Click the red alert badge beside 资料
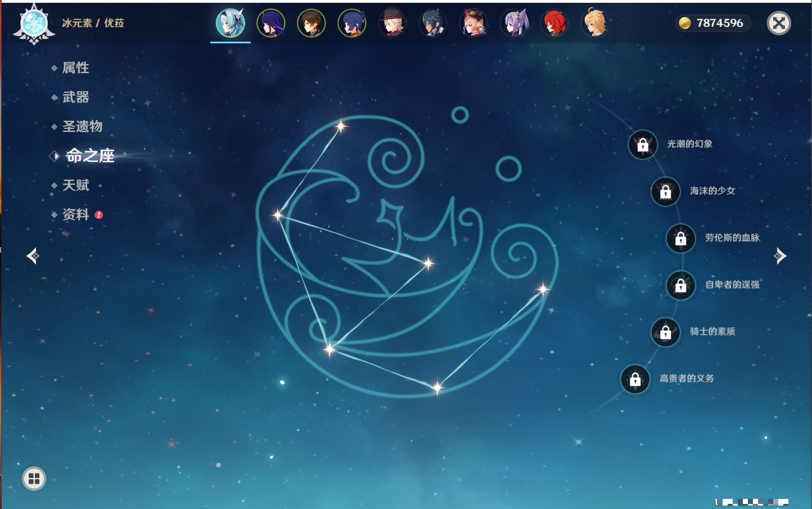Image resolution: width=812 pixels, height=509 pixels. click(99, 215)
